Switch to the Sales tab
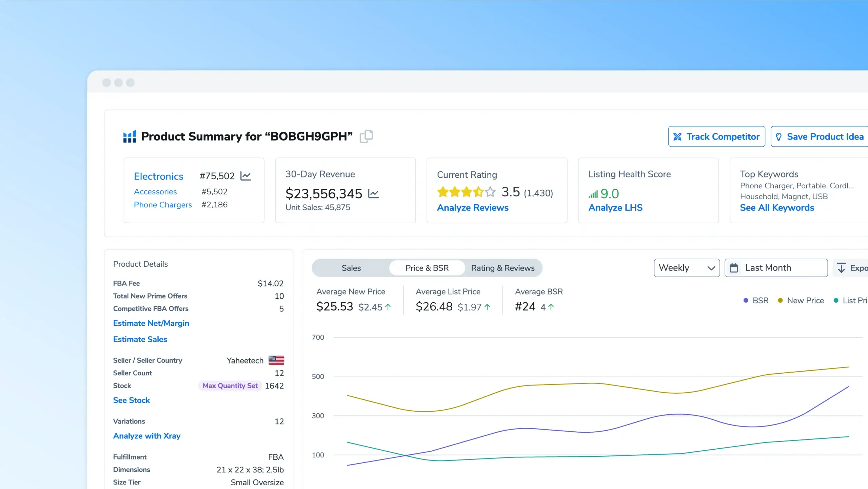The image size is (868, 489). point(351,268)
